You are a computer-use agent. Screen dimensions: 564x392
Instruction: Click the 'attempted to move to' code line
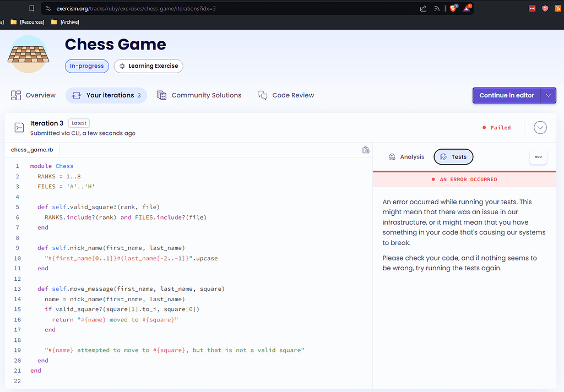[175, 350]
